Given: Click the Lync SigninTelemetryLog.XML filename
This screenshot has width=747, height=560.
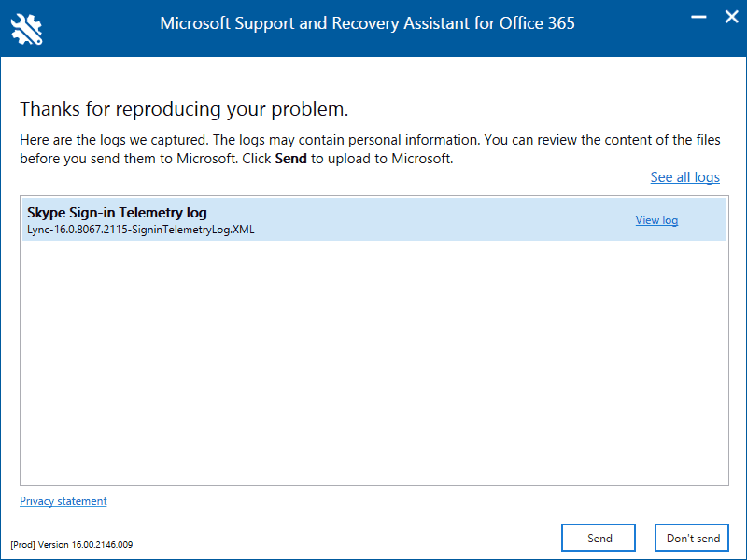Looking at the screenshot, I should pyautogui.click(x=140, y=230).
